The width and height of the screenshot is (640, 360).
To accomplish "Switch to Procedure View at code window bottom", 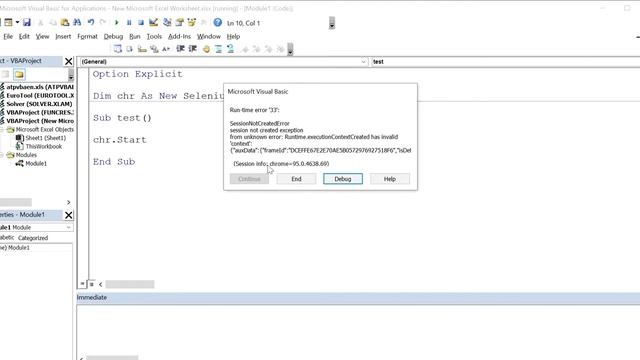I will (82, 284).
